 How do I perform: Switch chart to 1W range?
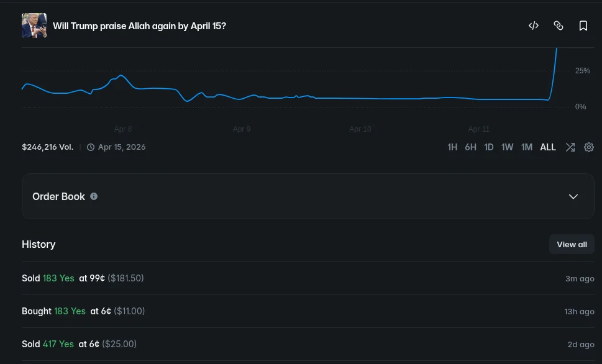tap(508, 147)
